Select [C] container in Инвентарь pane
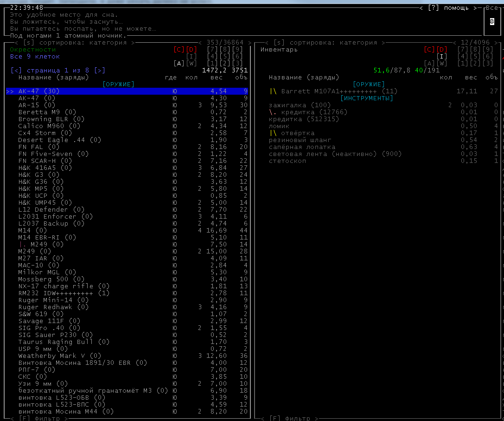 pos(429,49)
